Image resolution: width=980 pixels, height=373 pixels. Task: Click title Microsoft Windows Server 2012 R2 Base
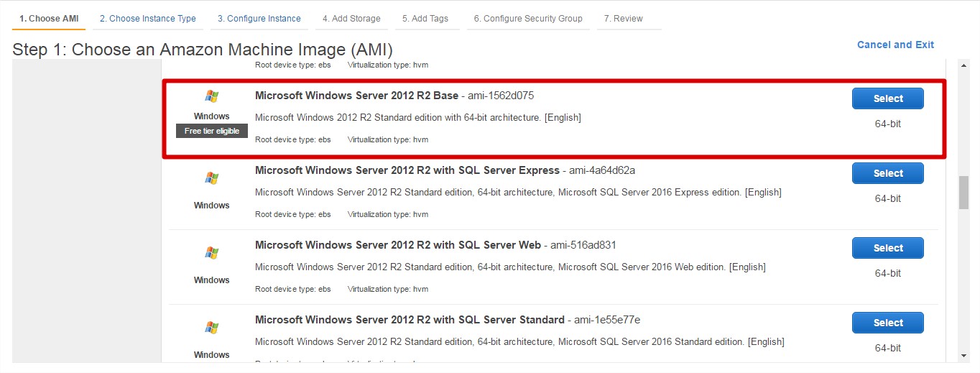click(356, 96)
